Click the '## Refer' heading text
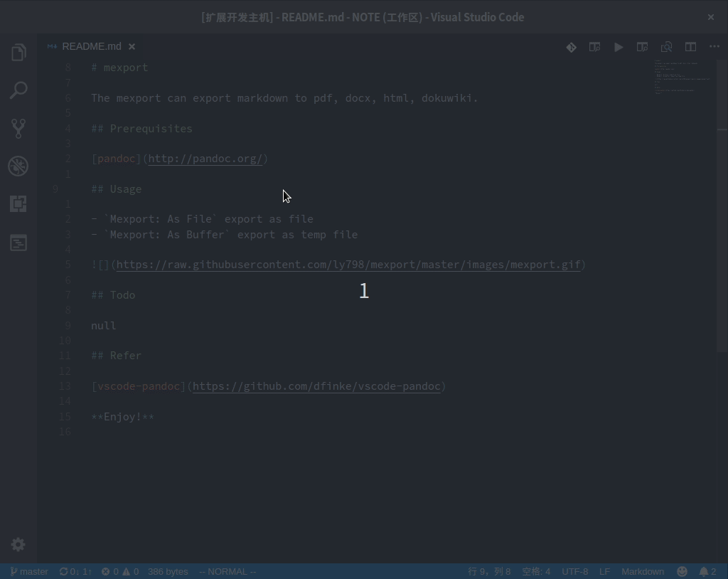The height and width of the screenshot is (579, 728). tap(116, 356)
